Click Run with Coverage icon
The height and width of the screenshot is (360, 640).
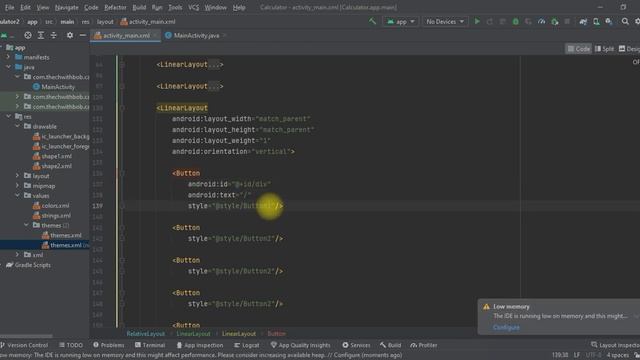[x=529, y=21]
